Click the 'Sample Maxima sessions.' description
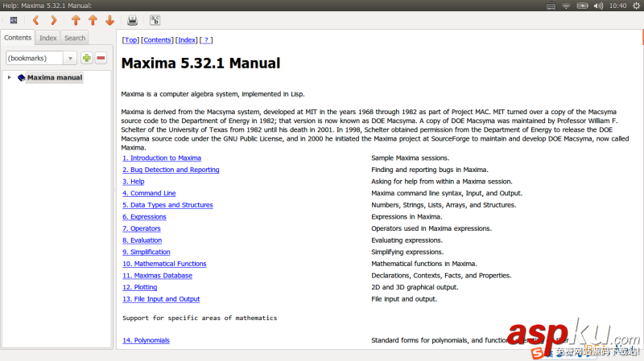This screenshot has height=361, width=644. [411, 158]
